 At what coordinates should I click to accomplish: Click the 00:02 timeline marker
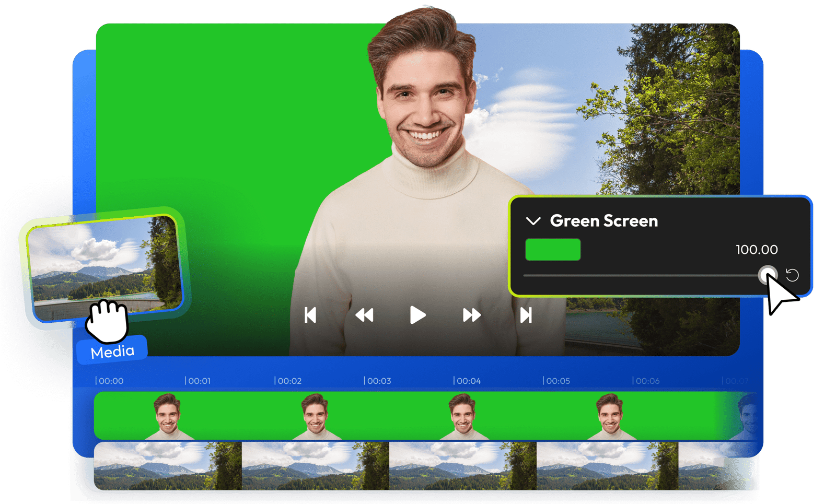tap(288, 381)
